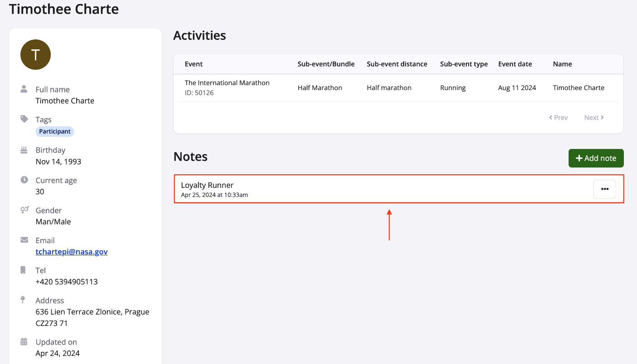Viewport: 637px width, 364px height.
Task: Click the person icon beside Full name
Action: [24, 89]
